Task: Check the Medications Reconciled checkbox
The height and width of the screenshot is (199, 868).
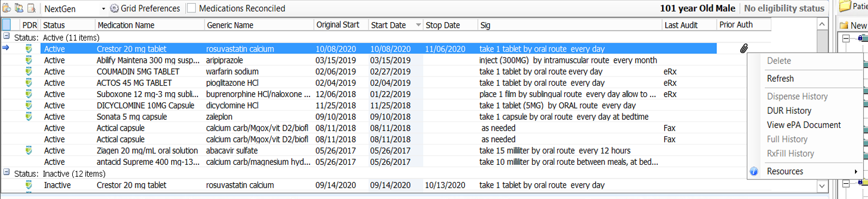Action: (x=191, y=8)
